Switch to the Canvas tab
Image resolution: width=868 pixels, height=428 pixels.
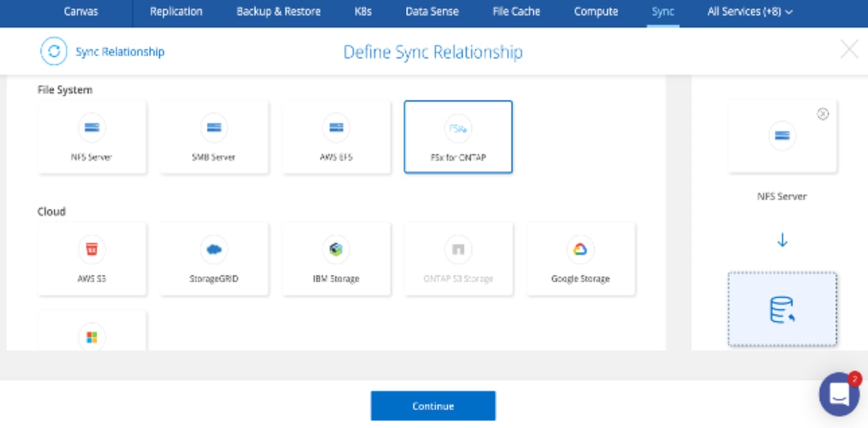[81, 11]
